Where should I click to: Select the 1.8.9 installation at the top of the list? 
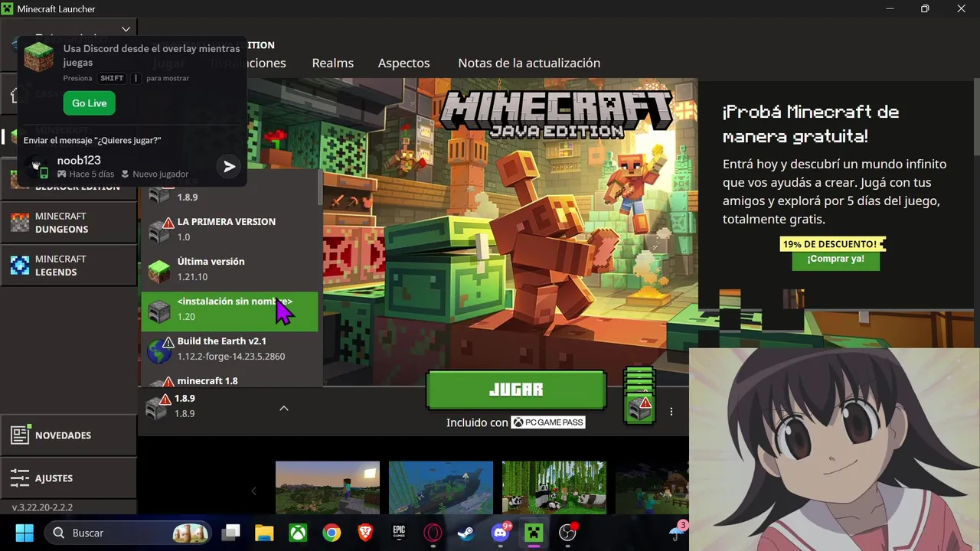point(229,196)
